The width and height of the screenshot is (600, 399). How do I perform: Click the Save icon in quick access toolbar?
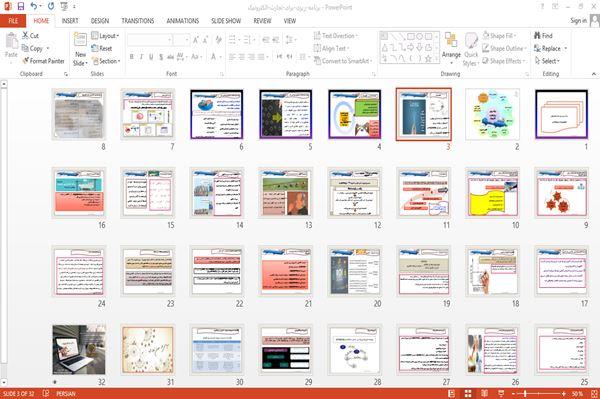[x=21, y=6]
